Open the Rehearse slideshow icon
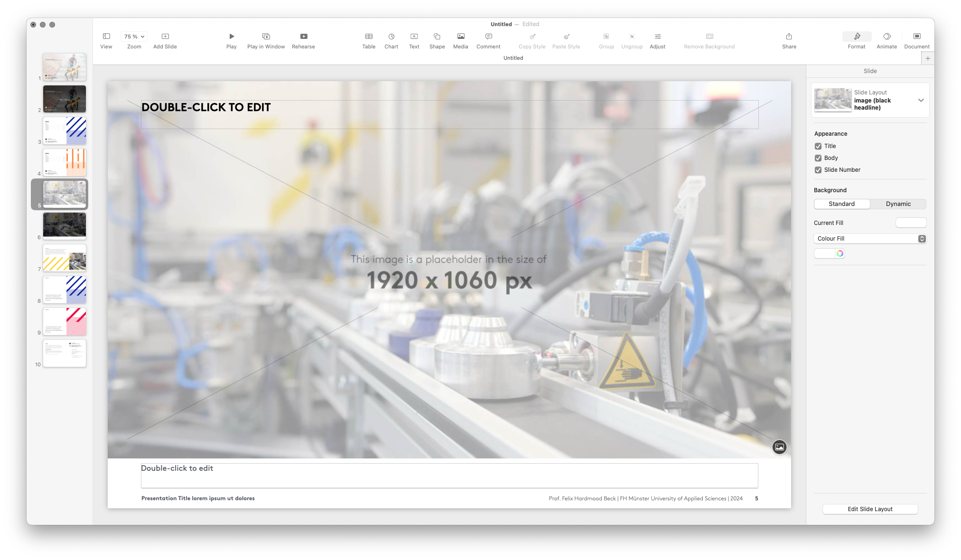 click(303, 37)
